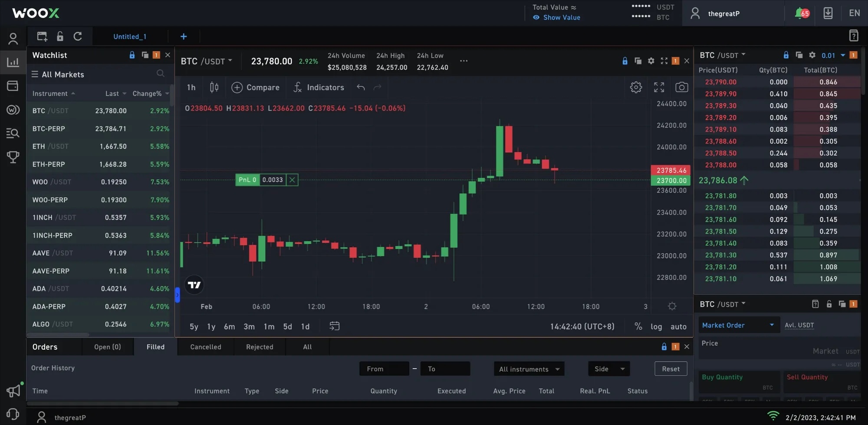Image resolution: width=868 pixels, height=425 pixels.
Task: Expand the Market Order type dropdown
Action: tap(738, 325)
